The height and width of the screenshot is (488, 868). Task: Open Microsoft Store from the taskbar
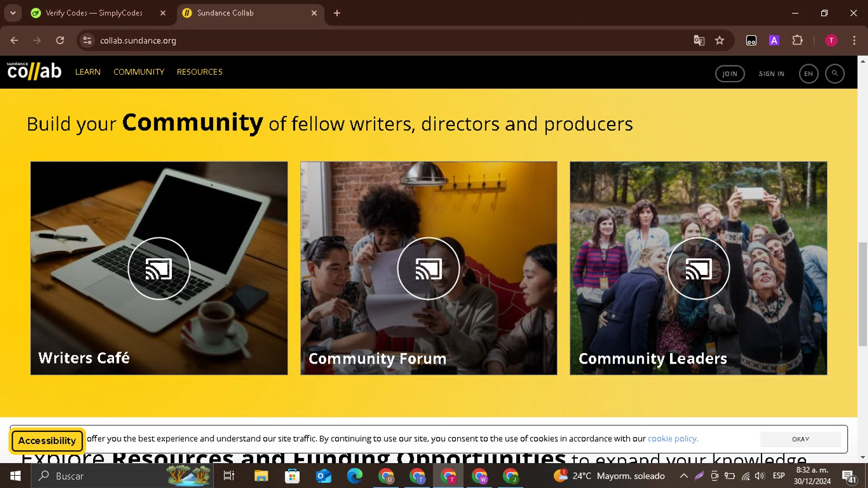coord(292,476)
